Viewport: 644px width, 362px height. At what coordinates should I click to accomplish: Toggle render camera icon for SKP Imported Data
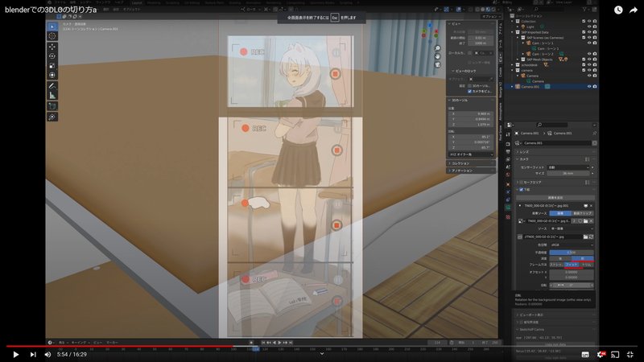pyautogui.click(x=594, y=32)
